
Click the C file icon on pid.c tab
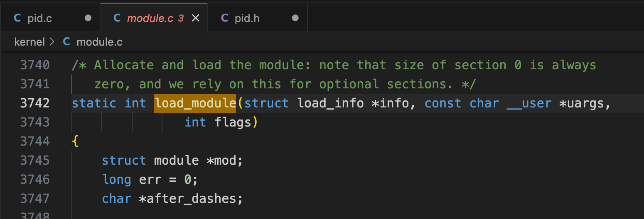[x=17, y=18]
